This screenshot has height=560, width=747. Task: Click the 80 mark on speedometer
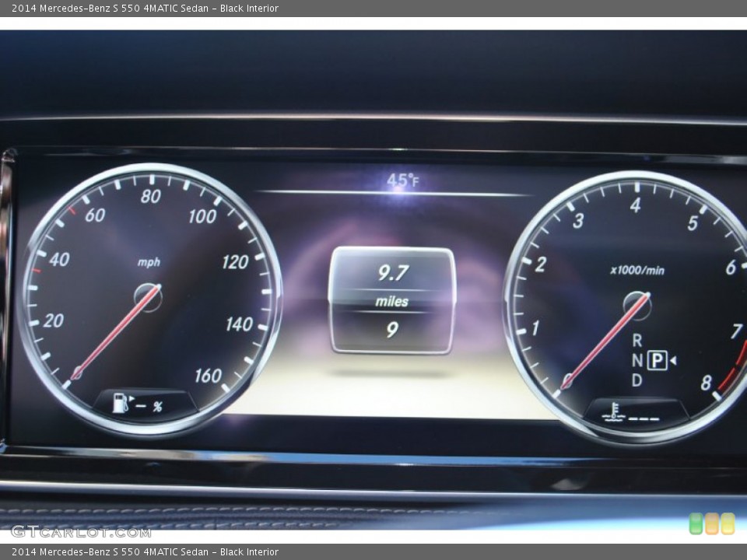click(150, 196)
